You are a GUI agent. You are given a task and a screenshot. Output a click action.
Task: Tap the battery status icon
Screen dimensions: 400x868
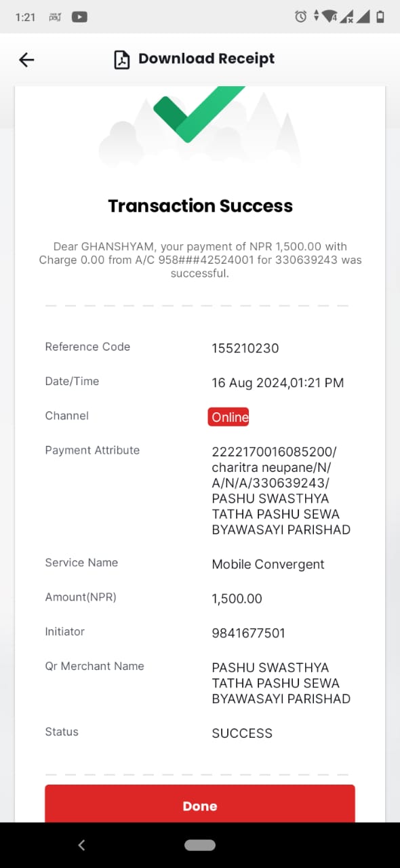click(x=380, y=17)
